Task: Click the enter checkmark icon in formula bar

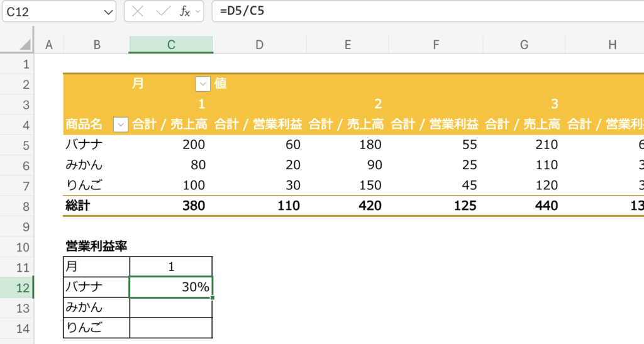Action: coord(163,11)
